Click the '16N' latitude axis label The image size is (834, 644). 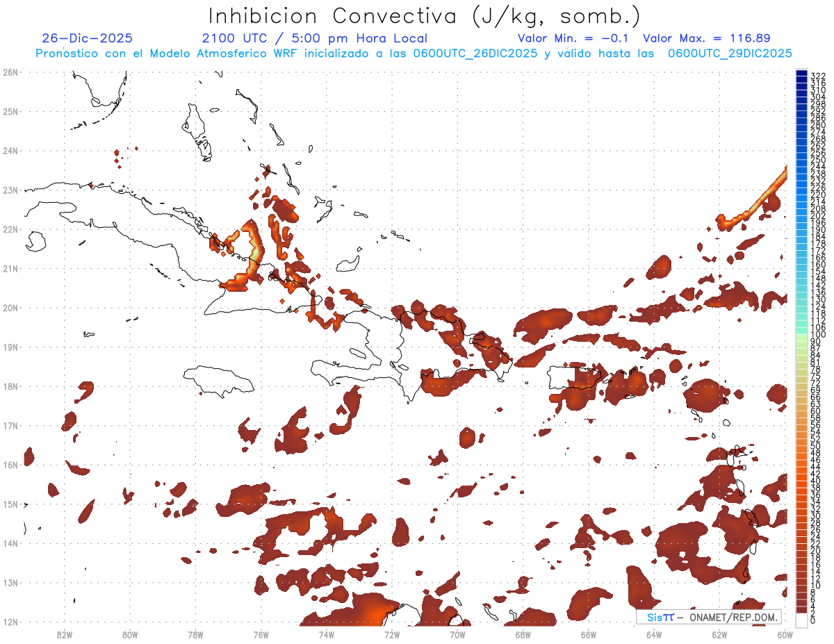click(x=10, y=465)
